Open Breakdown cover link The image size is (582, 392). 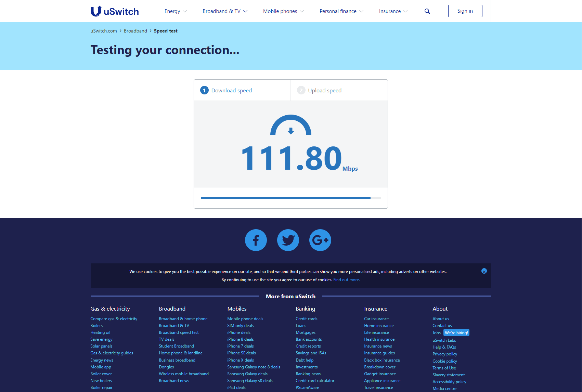coord(380,367)
